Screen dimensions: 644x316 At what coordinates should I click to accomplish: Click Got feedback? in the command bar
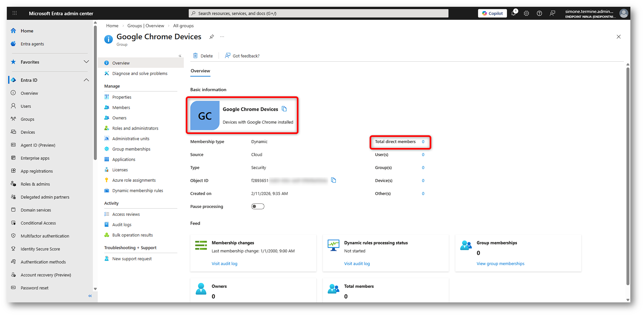[x=242, y=56]
